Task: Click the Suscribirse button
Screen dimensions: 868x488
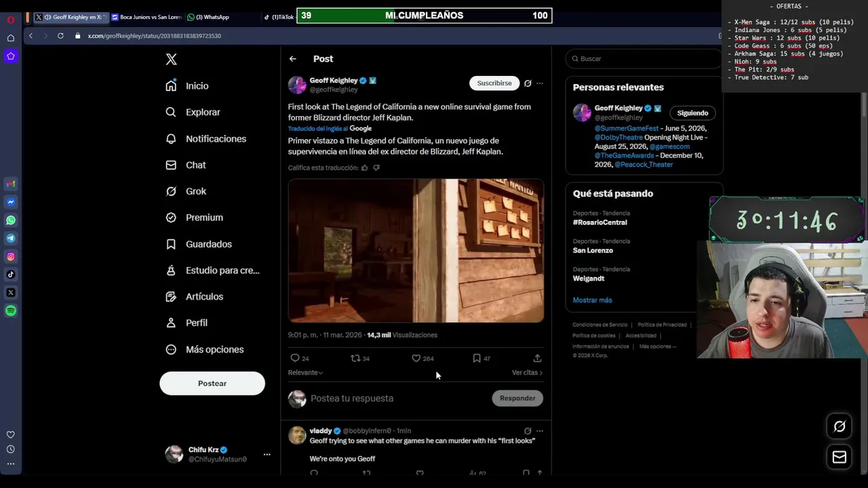Action: [494, 83]
